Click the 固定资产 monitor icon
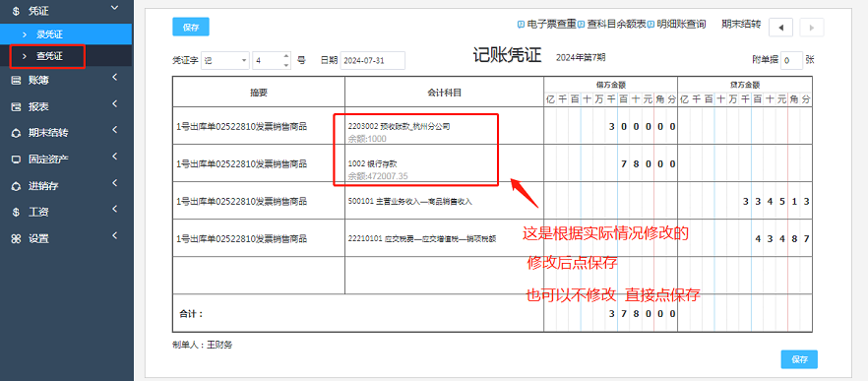 pyautogui.click(x=16, y=159)
